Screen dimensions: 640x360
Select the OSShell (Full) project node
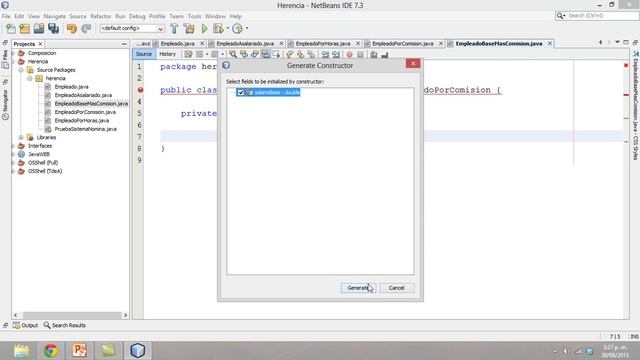[42, 163]
